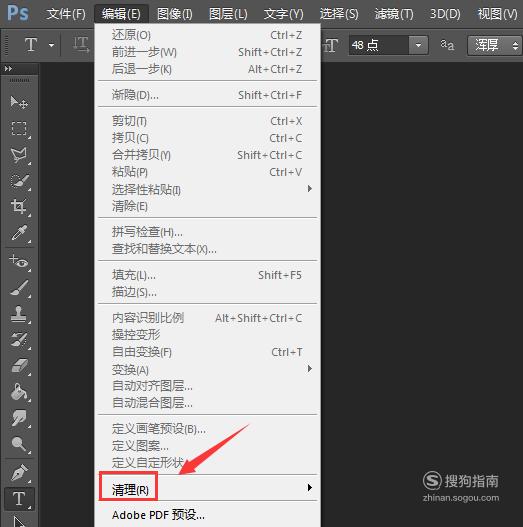Choose 后退一步(K) menu entry

[x=208, y=69]
